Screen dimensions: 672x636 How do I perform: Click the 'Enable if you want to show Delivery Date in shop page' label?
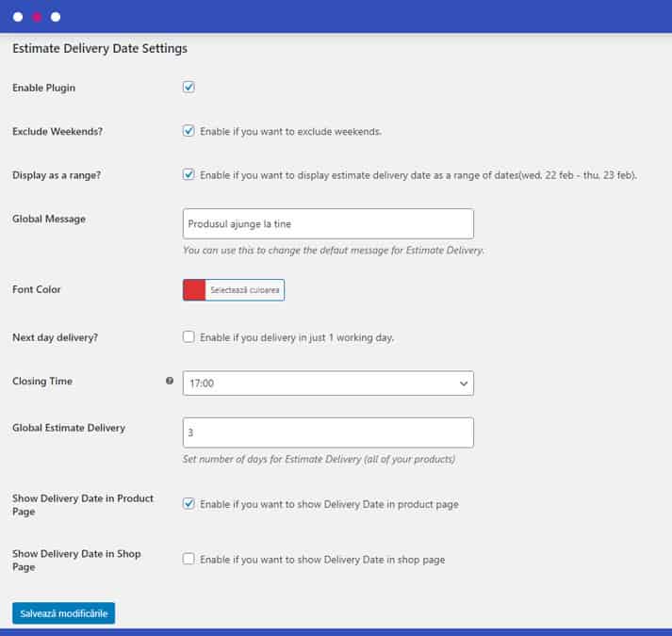(x=322, y=560)
